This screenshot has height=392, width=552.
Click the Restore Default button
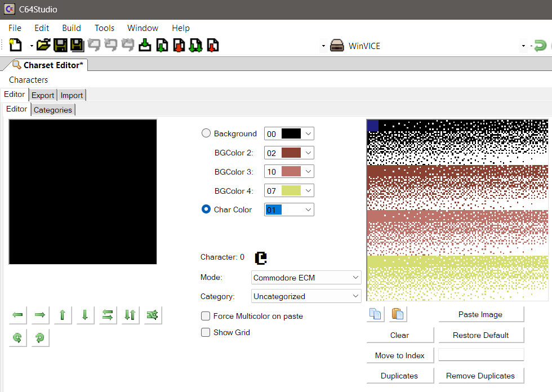tap(480, 335)
